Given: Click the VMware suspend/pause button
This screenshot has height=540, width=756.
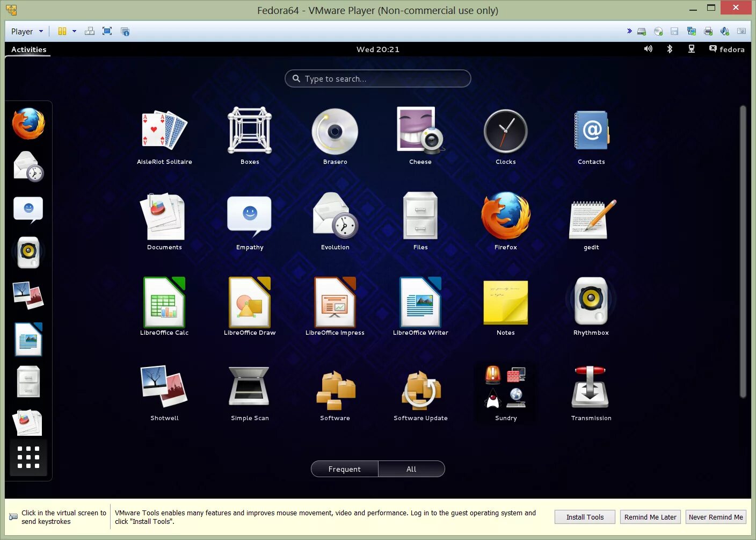Looking at the screenshot, I should tap(62, 31).
